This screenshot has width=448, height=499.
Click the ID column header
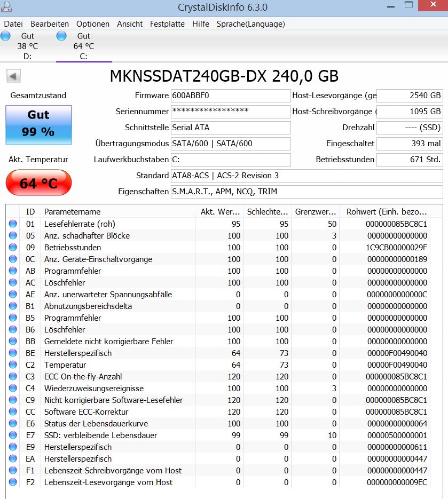point(30,212)
